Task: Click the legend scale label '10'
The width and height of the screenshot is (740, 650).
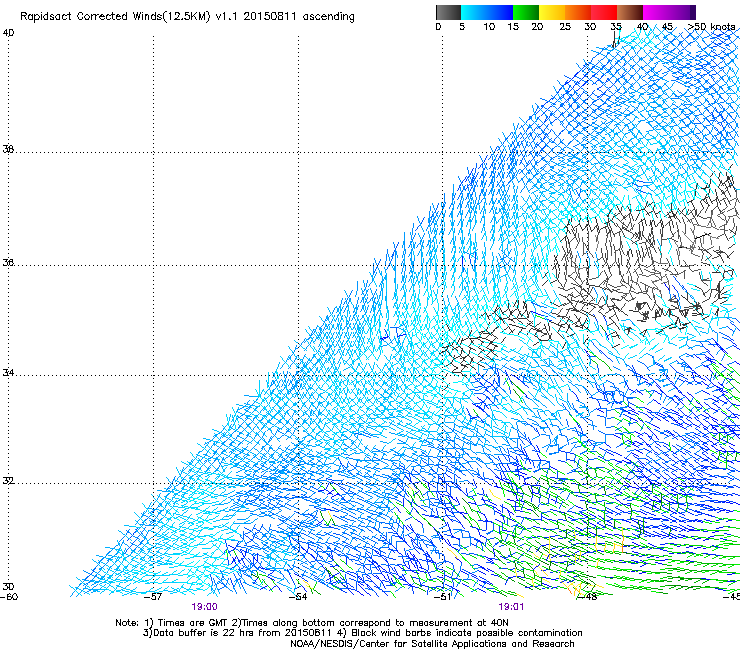Action: pyautogui.click(x=489, y=27)
